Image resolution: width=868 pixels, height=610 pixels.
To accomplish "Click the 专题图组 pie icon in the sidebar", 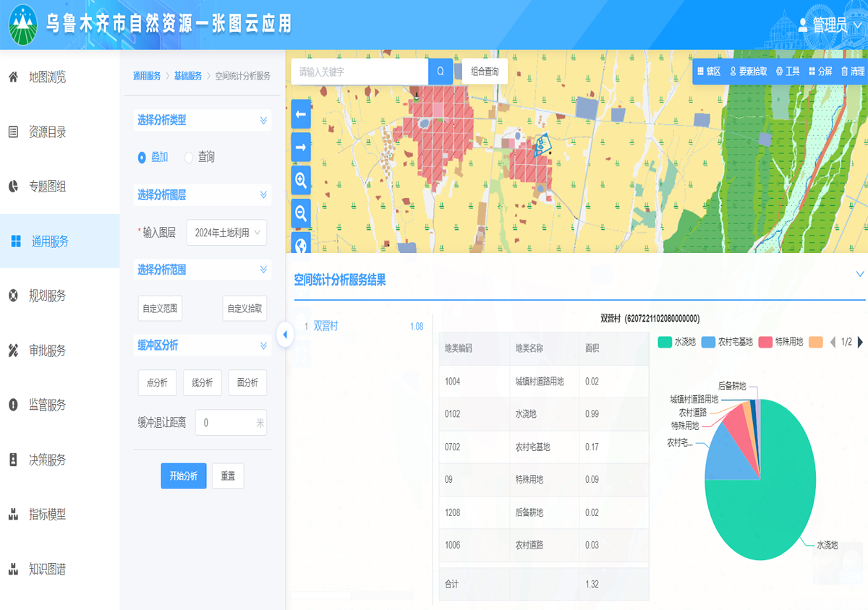I will click(13, 186).
